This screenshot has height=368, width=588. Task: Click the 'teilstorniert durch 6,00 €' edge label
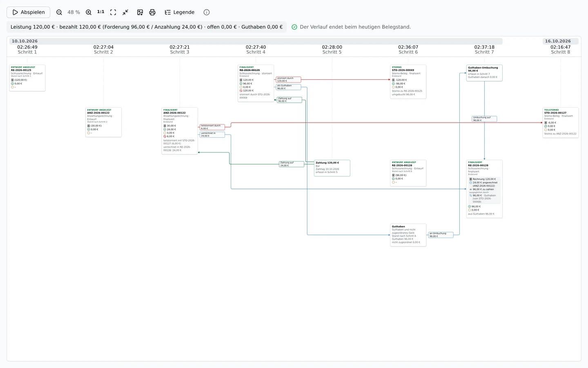[212, 127]
